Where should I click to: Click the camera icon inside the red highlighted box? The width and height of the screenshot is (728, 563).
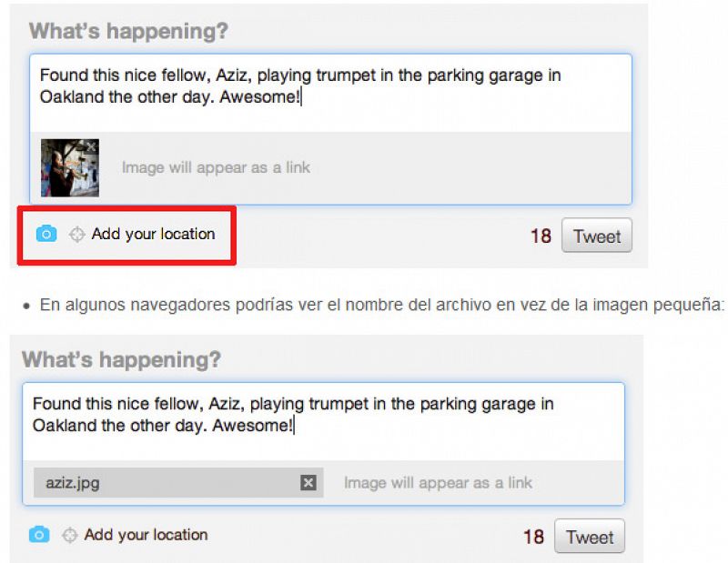tap(46, 234)
